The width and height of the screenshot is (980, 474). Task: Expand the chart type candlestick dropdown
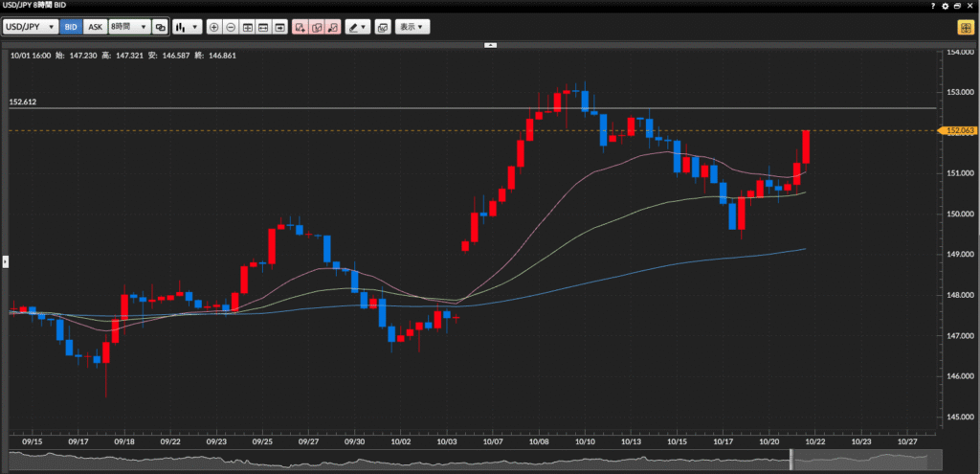coord(187,27)
